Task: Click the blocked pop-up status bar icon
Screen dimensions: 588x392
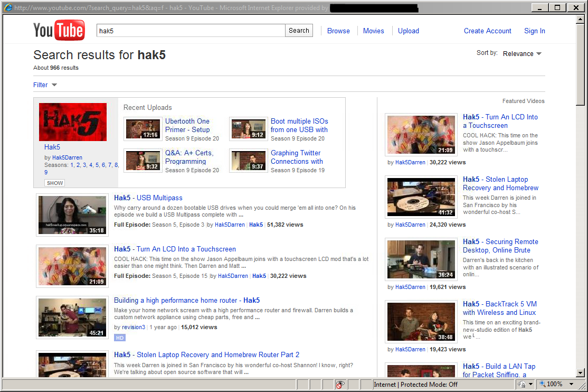Action: coord(340,385)
